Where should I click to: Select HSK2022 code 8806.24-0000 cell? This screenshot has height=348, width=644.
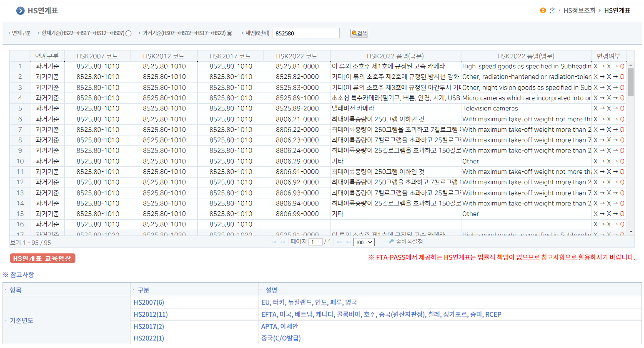(297, 150)
